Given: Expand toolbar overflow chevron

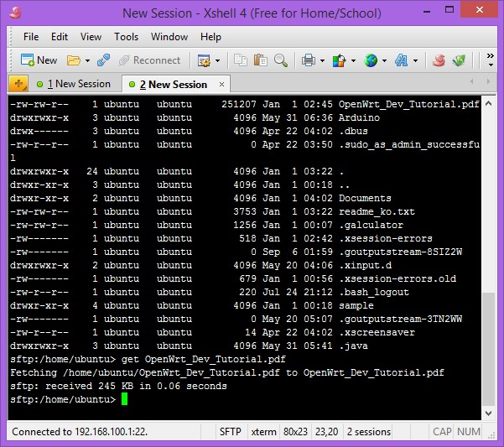Looking at the screenshot, I should tap(491, 60).
